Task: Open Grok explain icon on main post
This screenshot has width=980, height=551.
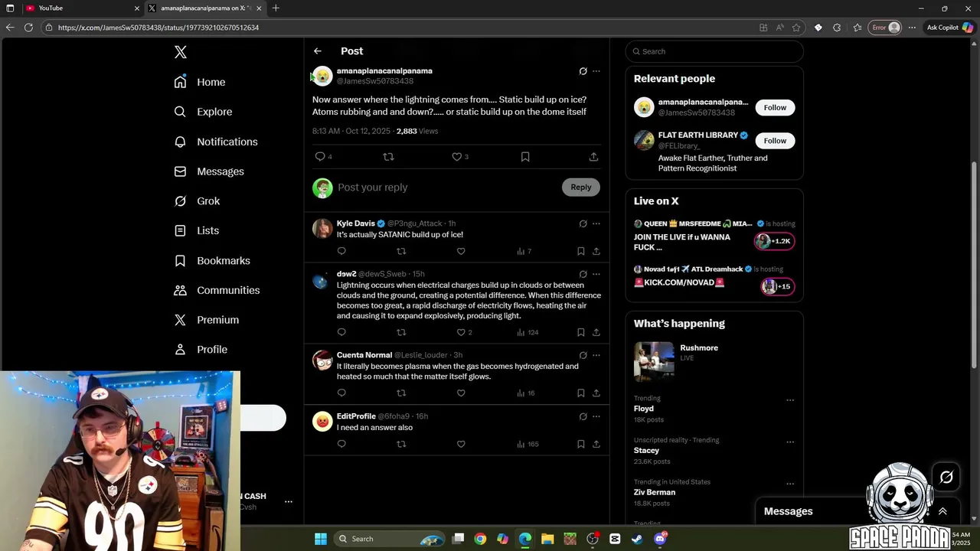Action: tap(583, 71)
